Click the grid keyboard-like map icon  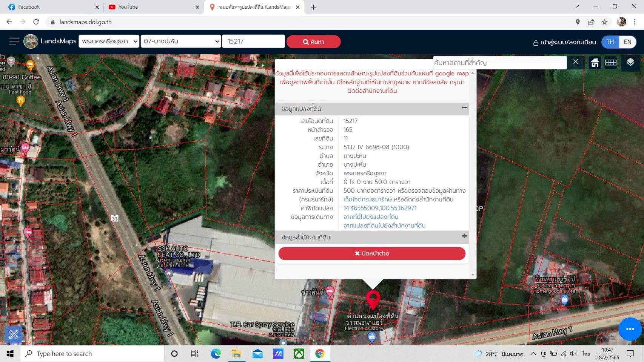611,63
